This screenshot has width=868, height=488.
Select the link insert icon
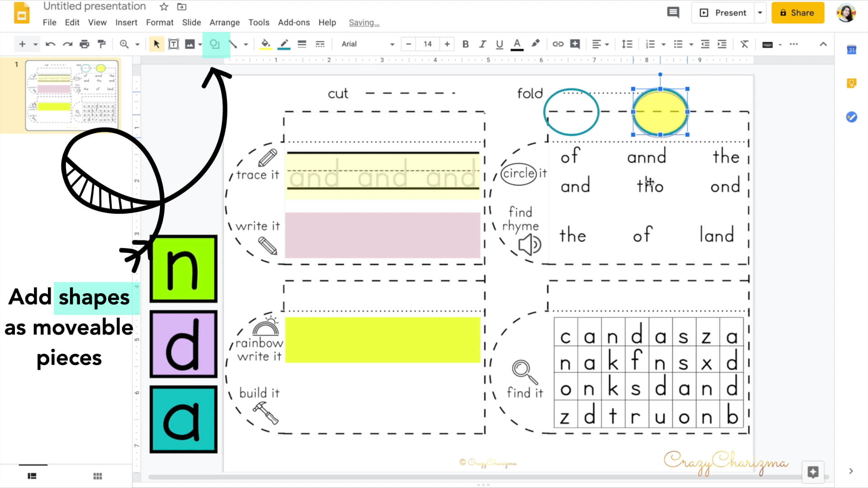pos(558,43)
